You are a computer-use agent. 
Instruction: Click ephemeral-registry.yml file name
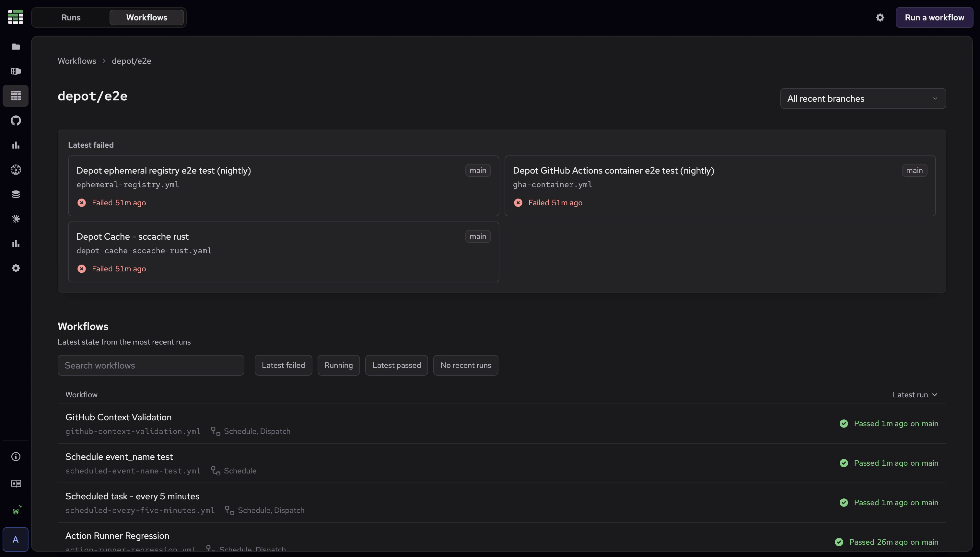(x=127, y=185)
